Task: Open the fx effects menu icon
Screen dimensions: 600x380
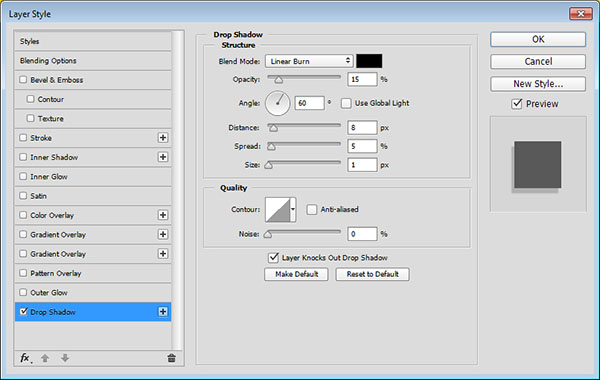Action: point(25,358)
